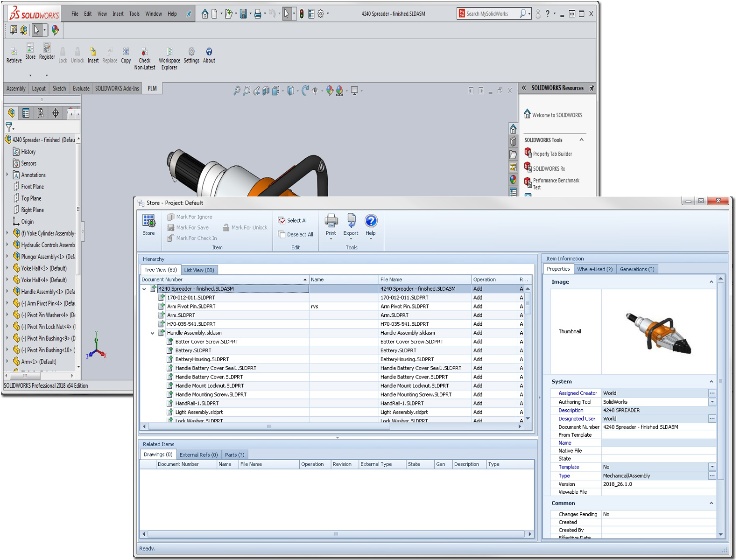The height and width of the screenshot is (560, 747).
Task: Expand Plunger Assembly<1> in feature tree
Action: (7, 257)
